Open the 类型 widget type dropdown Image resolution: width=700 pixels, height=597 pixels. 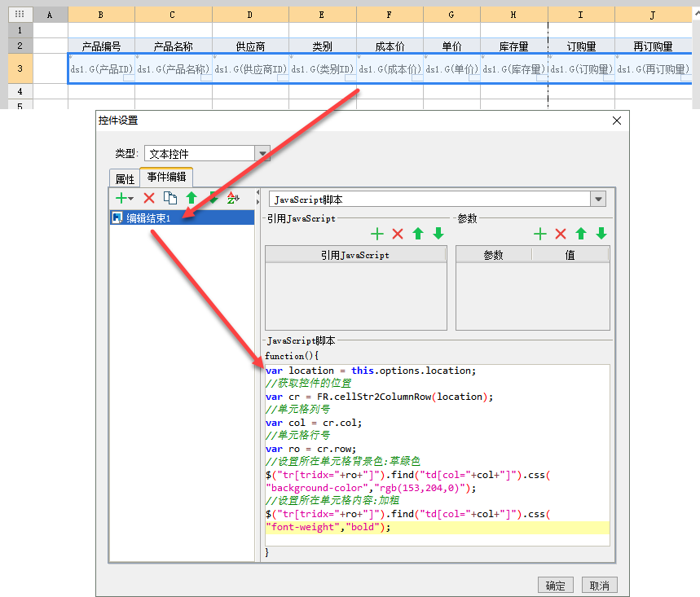[x=262, y=153]
